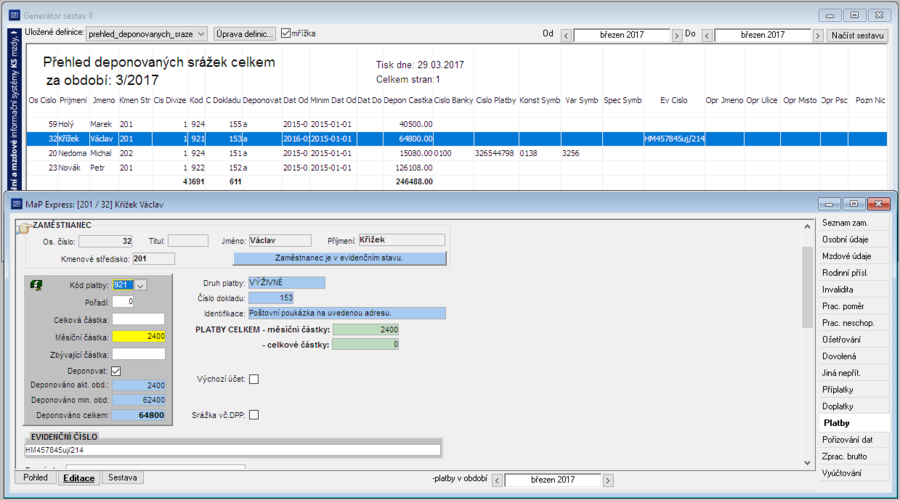Click the Druh platby VÝŽIVNÉ field
The image size is (900, 500).
[286, 282]
